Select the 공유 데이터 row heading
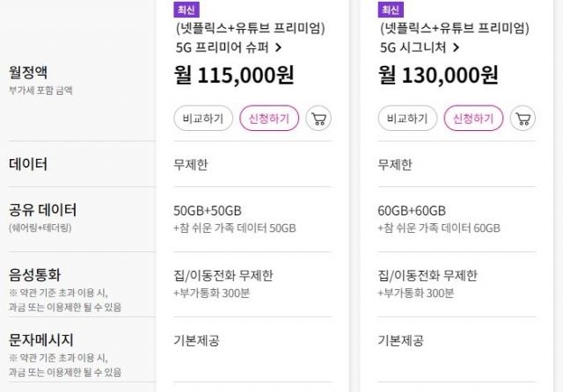Image resolution: width=563 pixels, height=392 pixels. pyautogui.click(x=42, y=210)
